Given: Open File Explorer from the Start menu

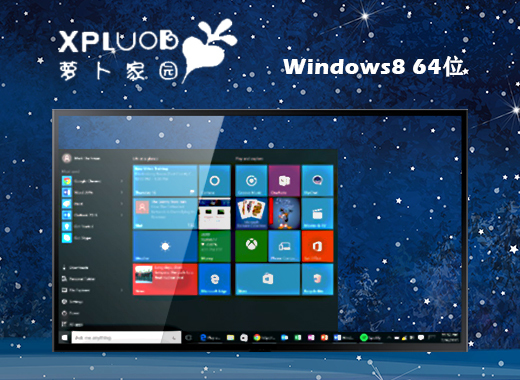Looking at the screenshot, I should click(x=76, y=290).
